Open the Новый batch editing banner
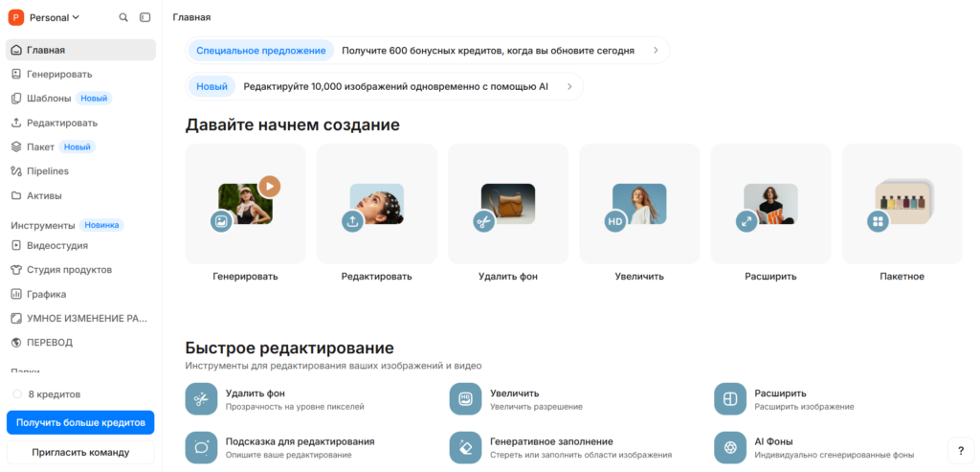980x472 pixels. pos(385,86)
